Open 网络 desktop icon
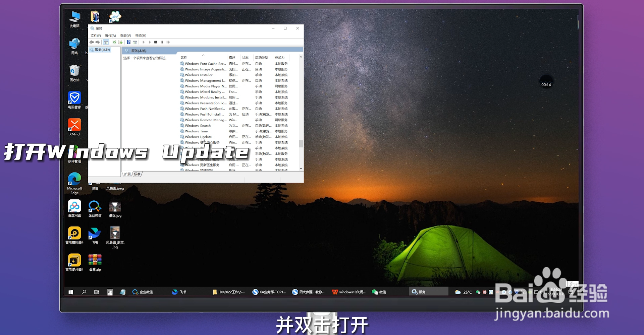This screenshot has height=335, width=644. (74, 46)
